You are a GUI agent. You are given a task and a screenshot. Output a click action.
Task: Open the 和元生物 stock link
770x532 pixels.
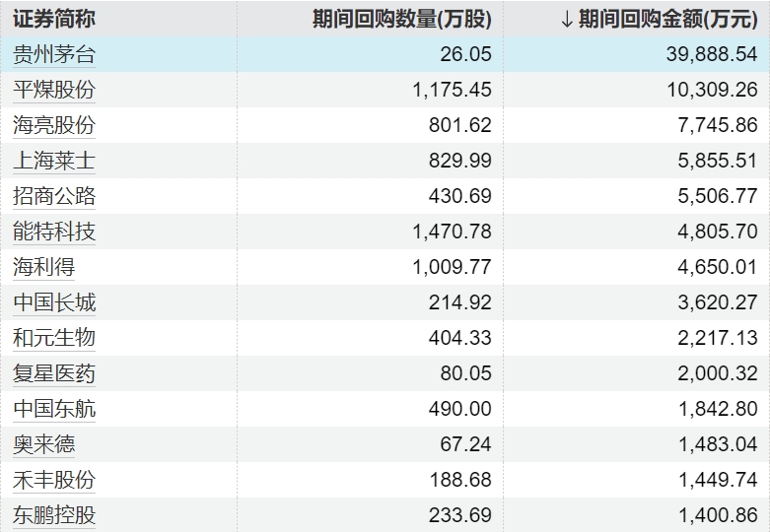[x=54, y=338]
